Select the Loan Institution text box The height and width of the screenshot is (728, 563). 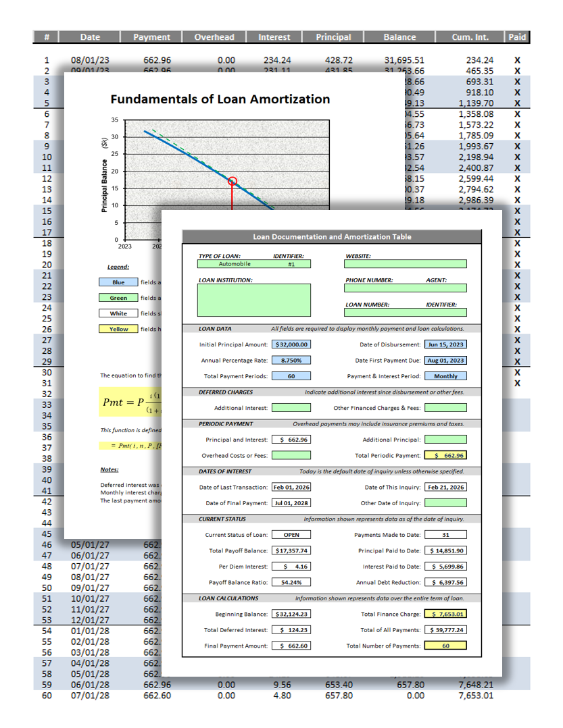click(x=254, y=300)
